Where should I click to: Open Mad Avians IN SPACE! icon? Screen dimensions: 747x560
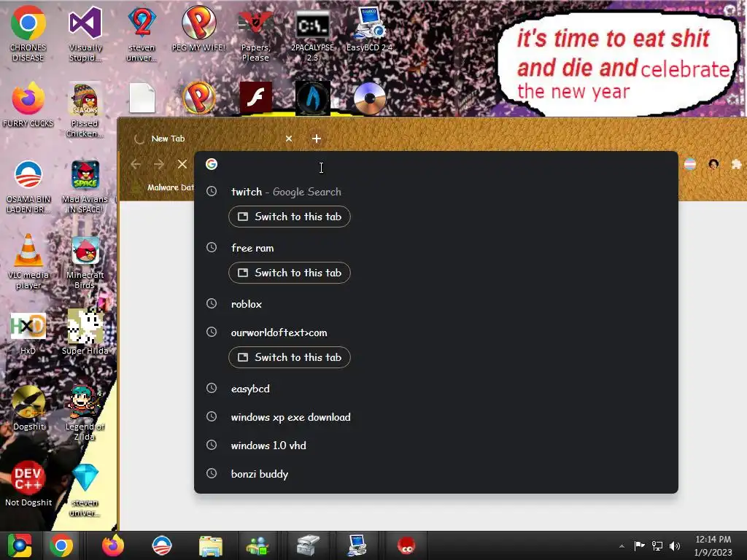pyautogui.click(x=85, y=186)
